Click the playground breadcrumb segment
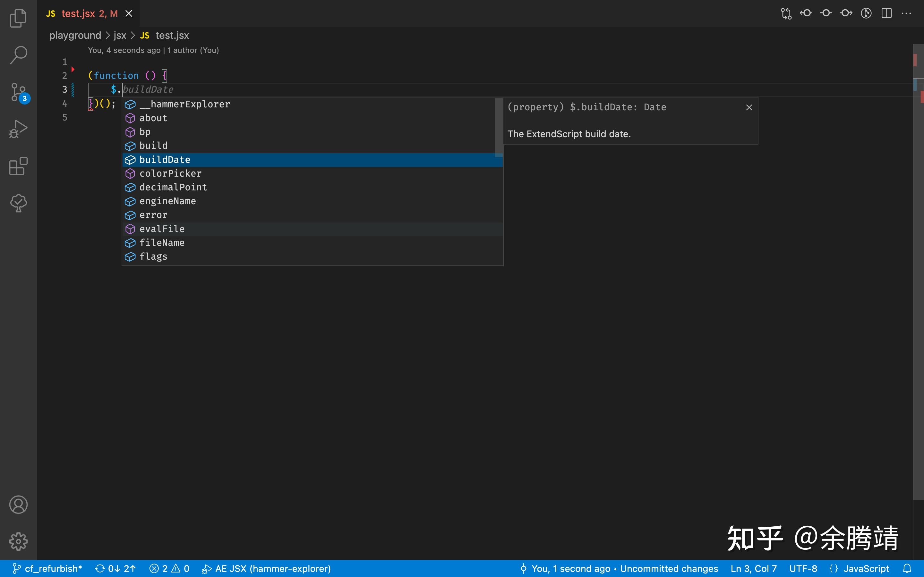The image size is (924, 577). 75,36
